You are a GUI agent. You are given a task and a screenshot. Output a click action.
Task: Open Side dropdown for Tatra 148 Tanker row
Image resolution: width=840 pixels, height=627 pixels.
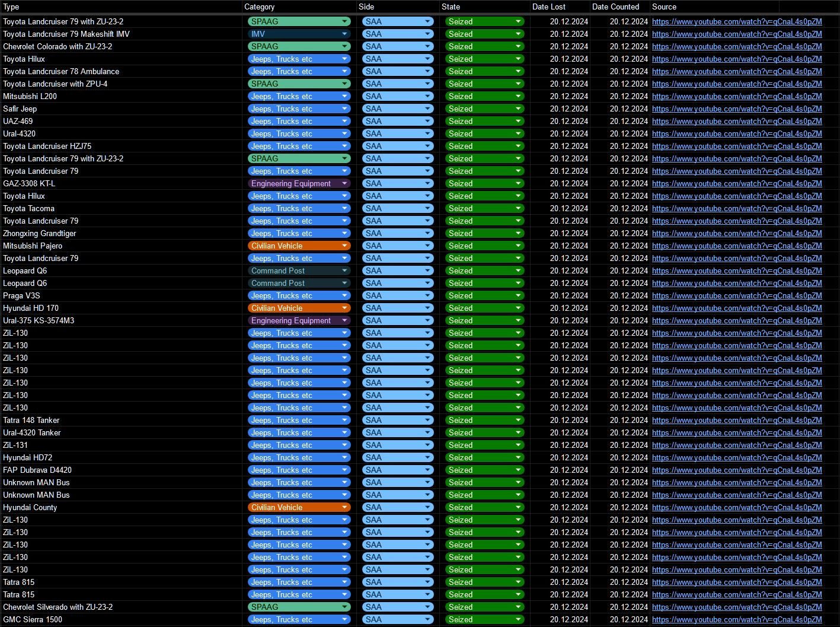coord(398,420)
